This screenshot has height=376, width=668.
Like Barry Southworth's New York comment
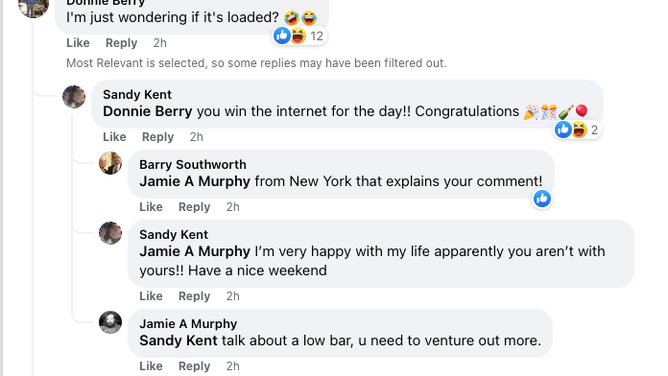coord(151,207)
